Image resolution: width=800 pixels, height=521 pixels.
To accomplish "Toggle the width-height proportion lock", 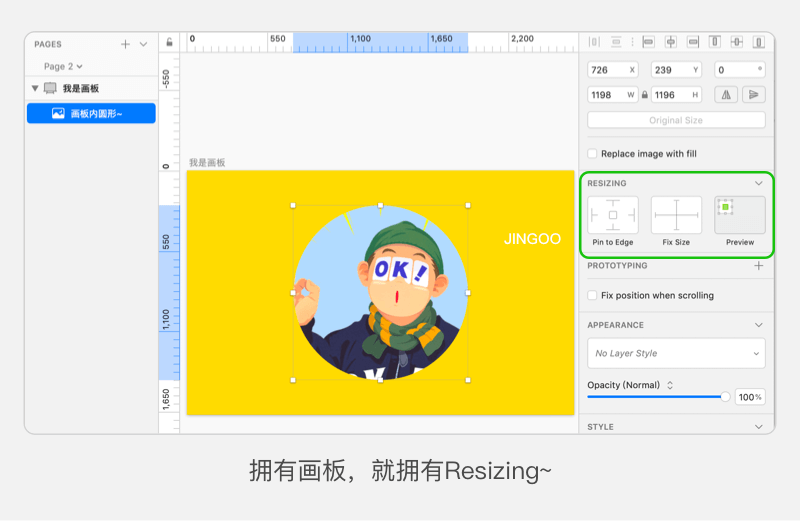I will tap(645, 95).
